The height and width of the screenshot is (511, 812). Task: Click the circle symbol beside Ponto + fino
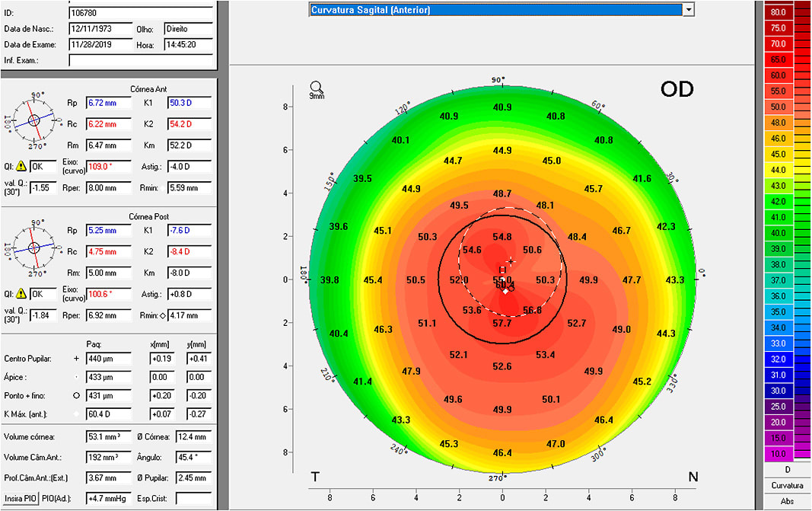[x=76, y=395]
